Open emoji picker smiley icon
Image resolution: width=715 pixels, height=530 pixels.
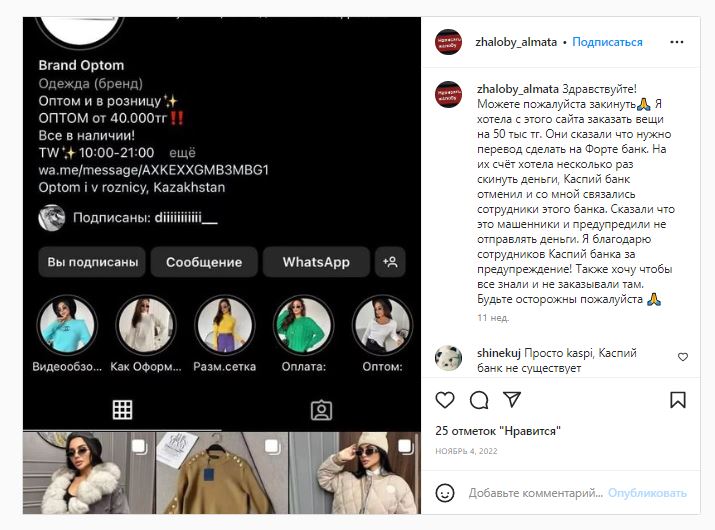pyautogui.click(x=445, y=493)
